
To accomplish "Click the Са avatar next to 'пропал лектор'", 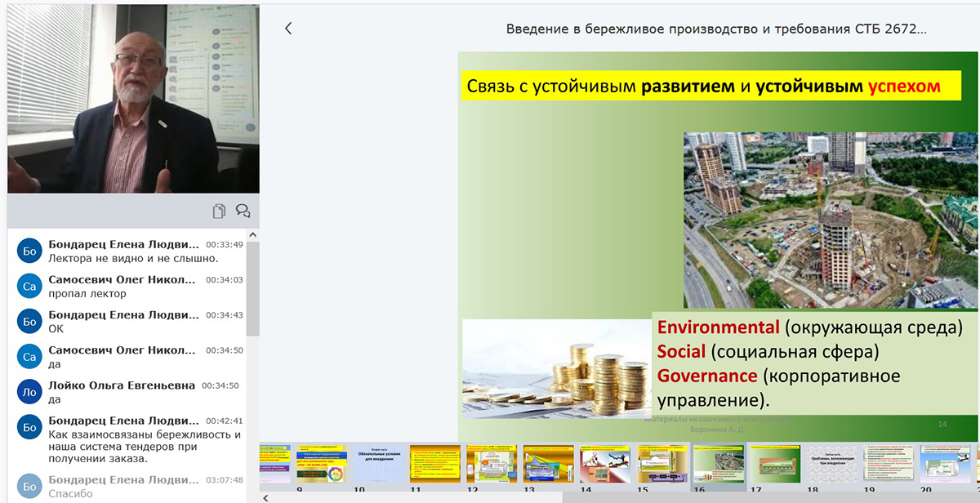I will [30, 286].
